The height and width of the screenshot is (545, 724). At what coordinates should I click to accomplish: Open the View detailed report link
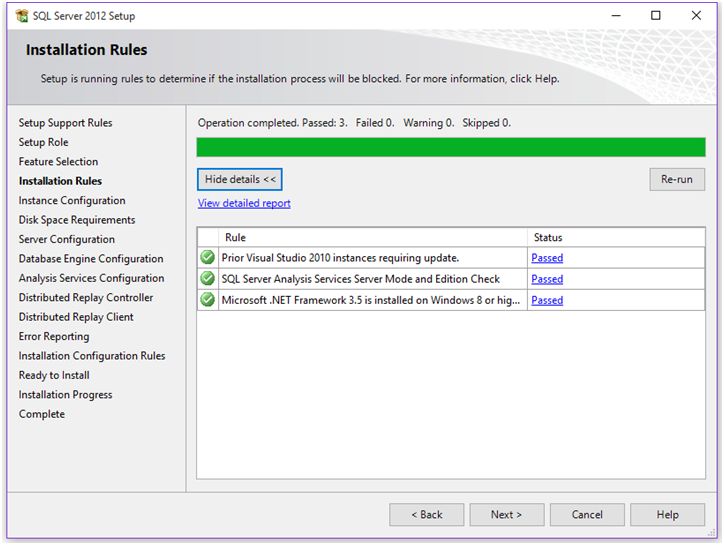coord(244,203)
